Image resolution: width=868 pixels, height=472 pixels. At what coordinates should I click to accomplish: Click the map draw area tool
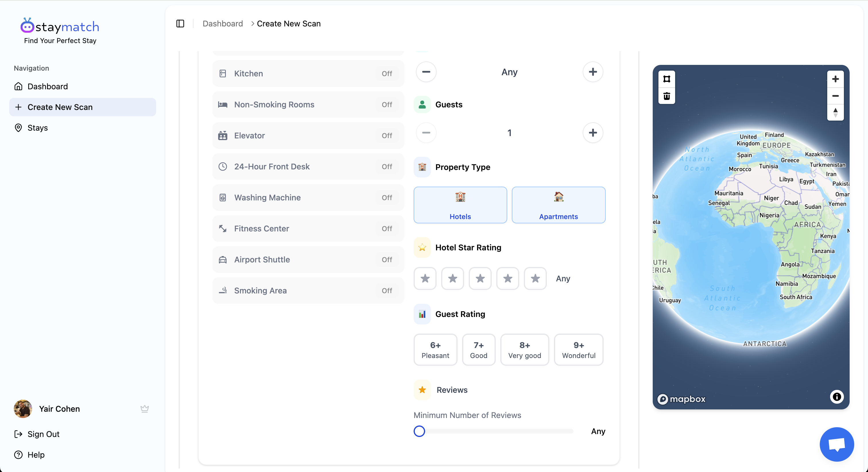point(666,79)
